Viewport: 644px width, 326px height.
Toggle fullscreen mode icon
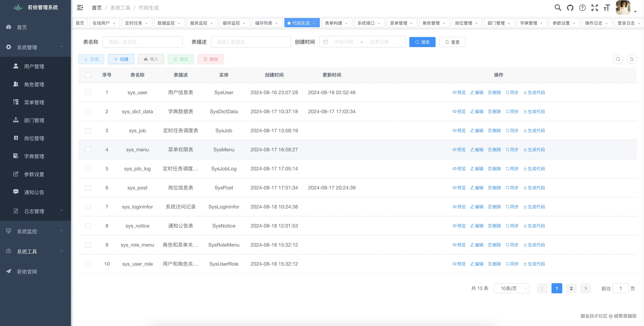595,8
